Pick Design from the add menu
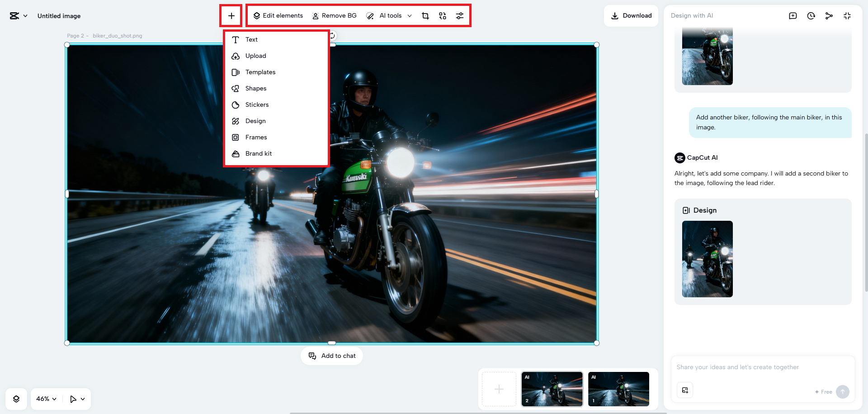The width and height of the screenshot is (868, 414). 276,121
